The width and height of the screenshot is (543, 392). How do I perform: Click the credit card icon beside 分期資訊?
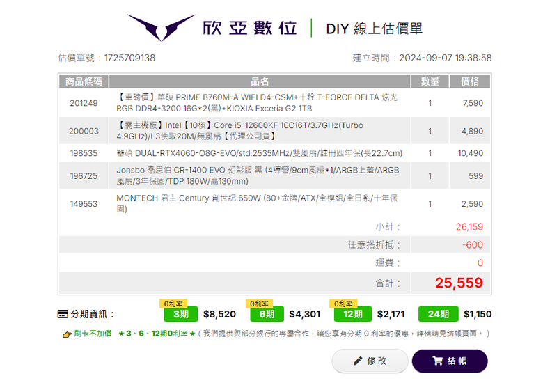coord(63,314)
